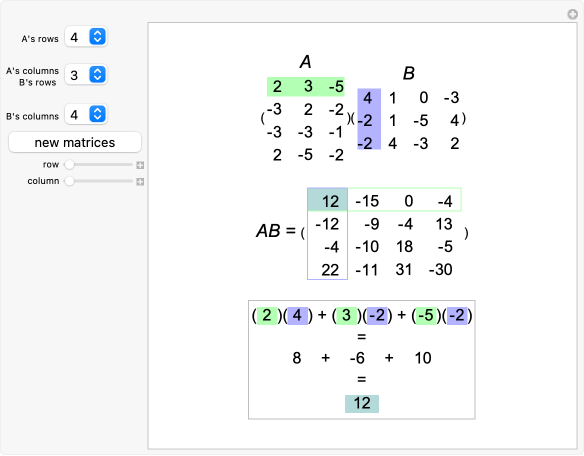Screen dimensions: 584x456
Task: Click the 31 entry in AB matrix
Action: coord(404,270)
